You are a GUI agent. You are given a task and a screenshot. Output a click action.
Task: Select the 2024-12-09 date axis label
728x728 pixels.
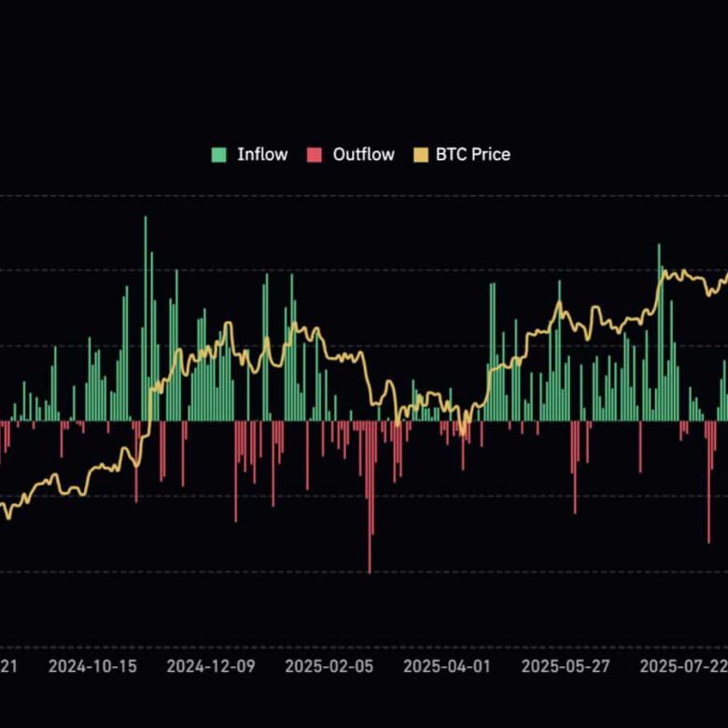pyautogui.click(x=211, y=666)
